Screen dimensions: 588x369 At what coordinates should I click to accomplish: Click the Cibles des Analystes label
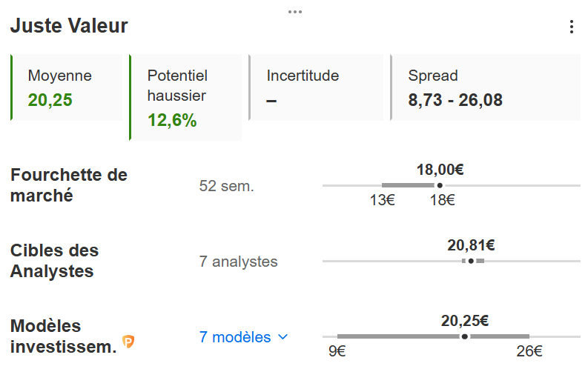tap(55, 261)
